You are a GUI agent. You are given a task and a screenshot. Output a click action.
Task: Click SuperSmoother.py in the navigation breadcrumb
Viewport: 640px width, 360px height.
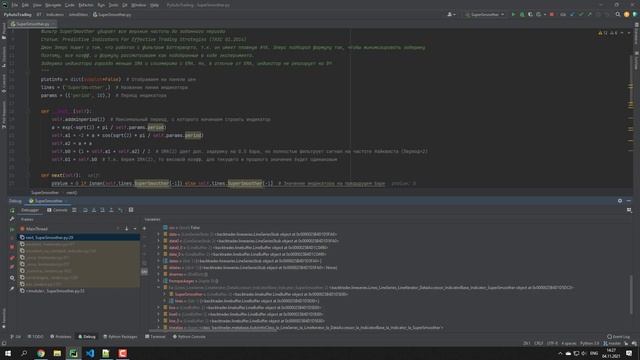coord(112,14)
